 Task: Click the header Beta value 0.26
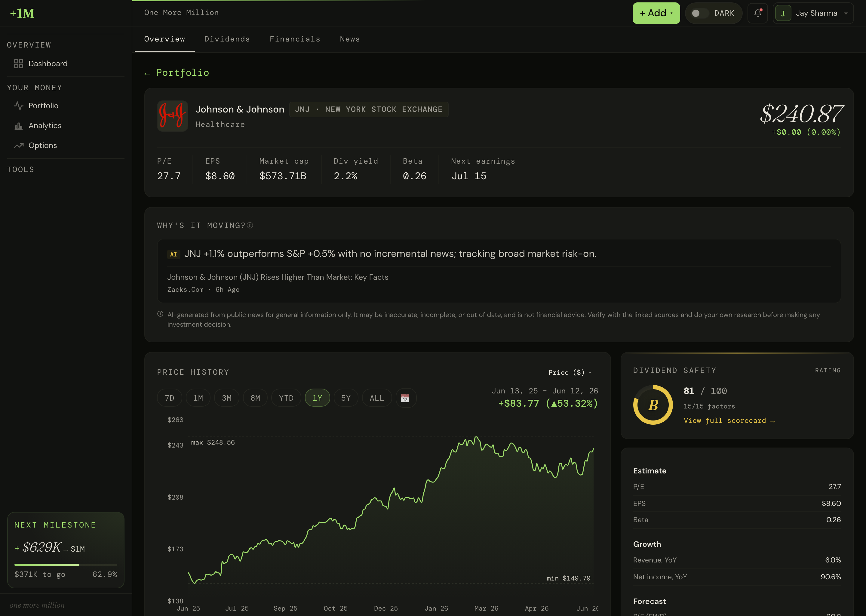[414, 176]
